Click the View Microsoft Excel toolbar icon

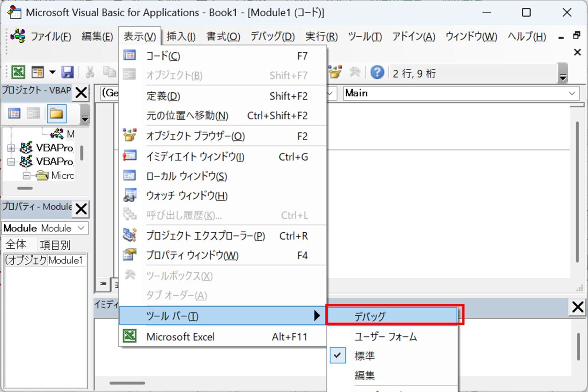(18, 72)
